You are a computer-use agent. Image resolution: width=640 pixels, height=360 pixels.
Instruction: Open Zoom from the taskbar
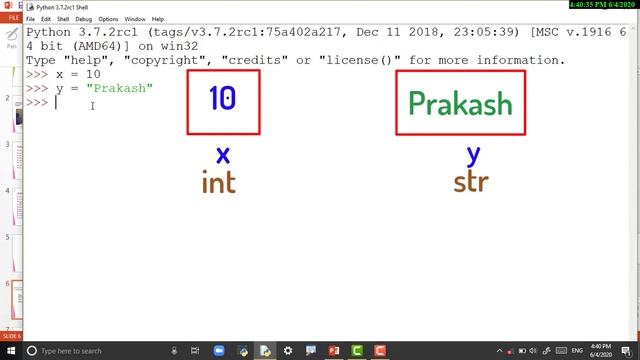219,351
